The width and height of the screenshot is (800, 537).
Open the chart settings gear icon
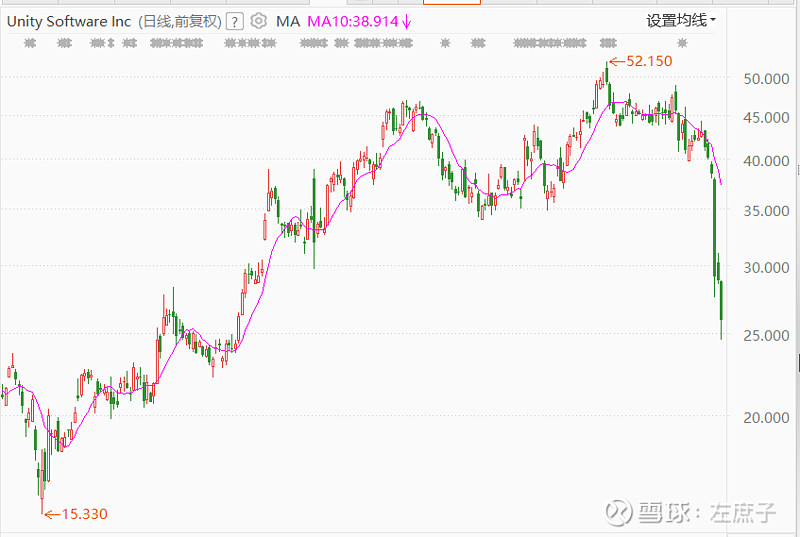coord(259,21)
